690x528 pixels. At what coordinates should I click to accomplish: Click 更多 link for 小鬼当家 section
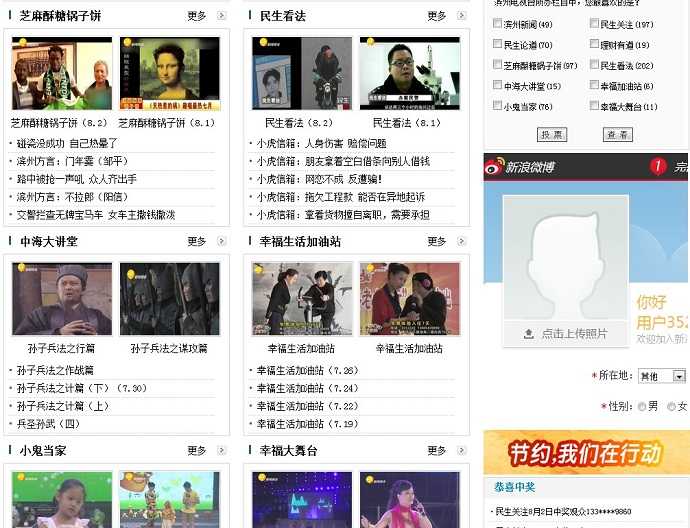tap(197, 450)
